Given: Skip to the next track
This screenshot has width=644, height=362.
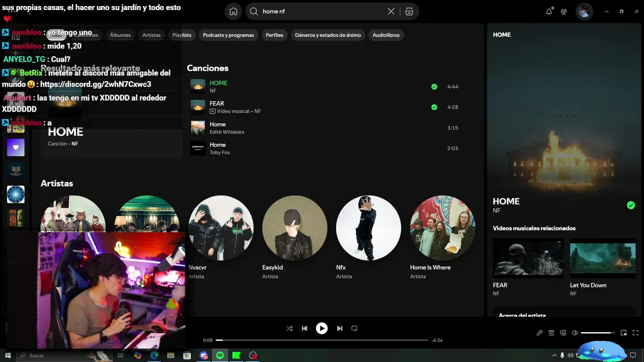Looking at the screenshot, I should pyautogui.click(x=340, y=328).
